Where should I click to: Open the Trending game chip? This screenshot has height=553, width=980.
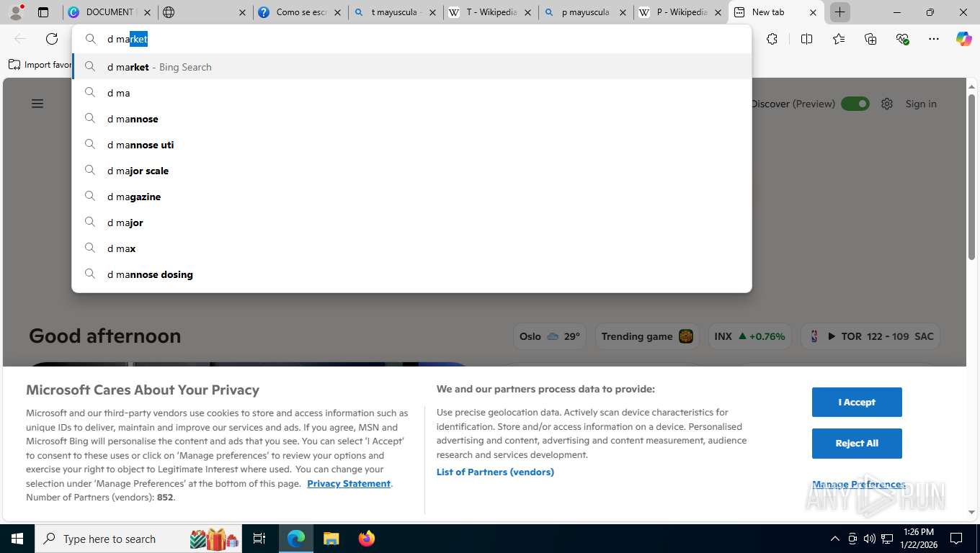(x=647, y=336)
